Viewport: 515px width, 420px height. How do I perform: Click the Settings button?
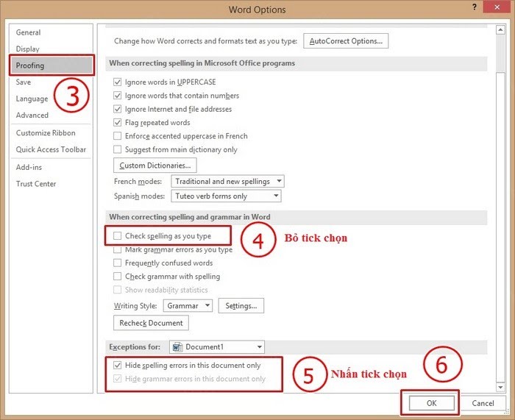coord(241,306)
